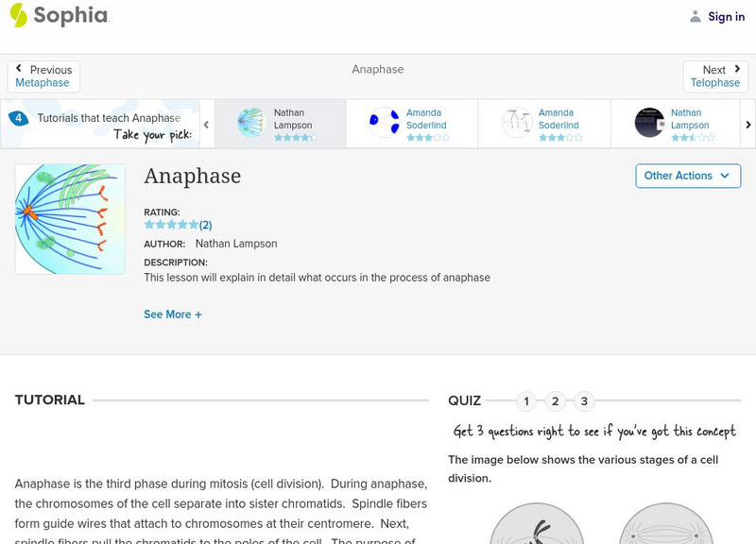Select quiz question 3

(x=584, y=401)
